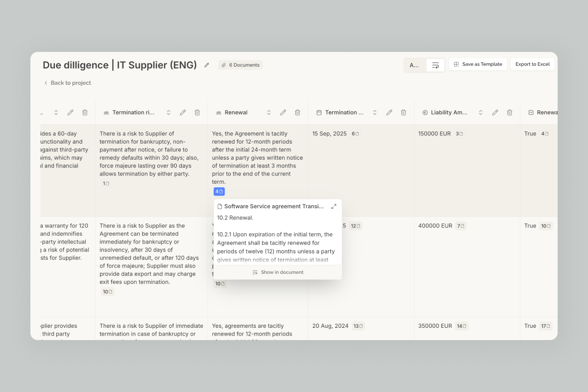The height and width of the screenshot is (392, 588).
Task: Sort the Termination date column
Action: point(375,113)
